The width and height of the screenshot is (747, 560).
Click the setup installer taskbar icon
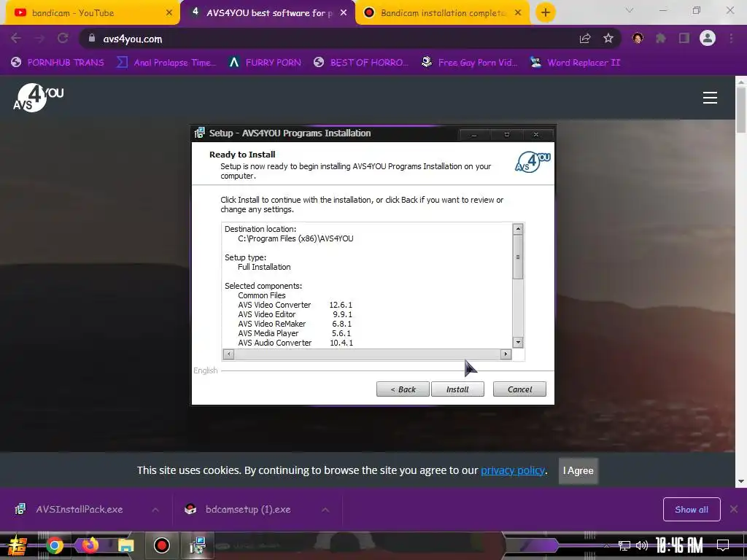point(197,545)
